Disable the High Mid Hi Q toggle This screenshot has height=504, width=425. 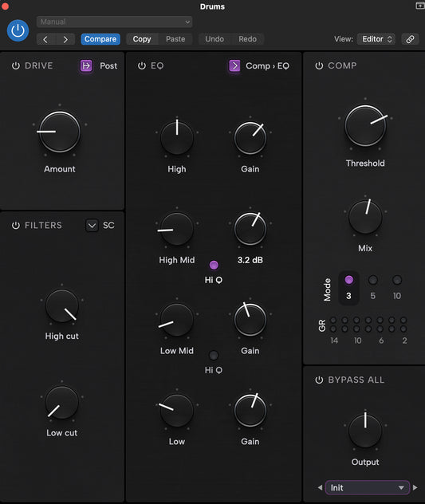214,266
